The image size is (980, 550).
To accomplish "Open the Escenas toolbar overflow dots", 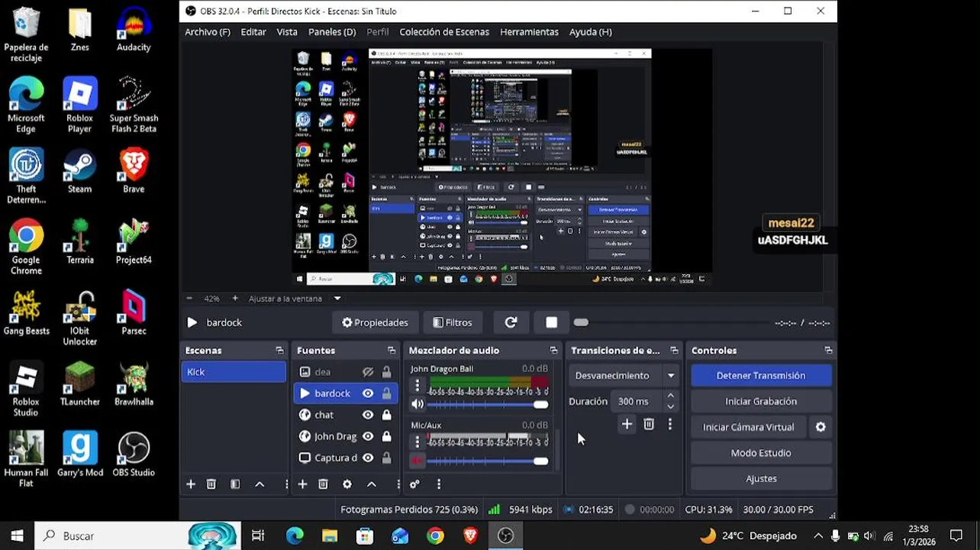I will pyautogui.click(x=286, y=484).
